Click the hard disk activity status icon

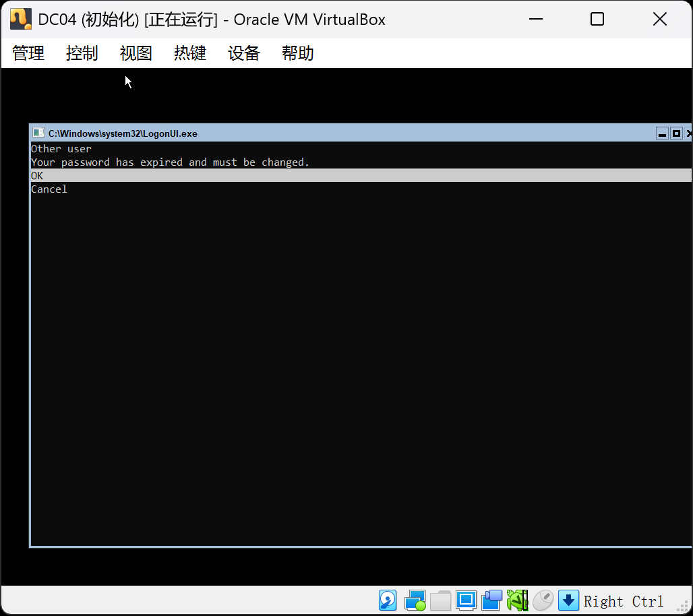point(388,600)
